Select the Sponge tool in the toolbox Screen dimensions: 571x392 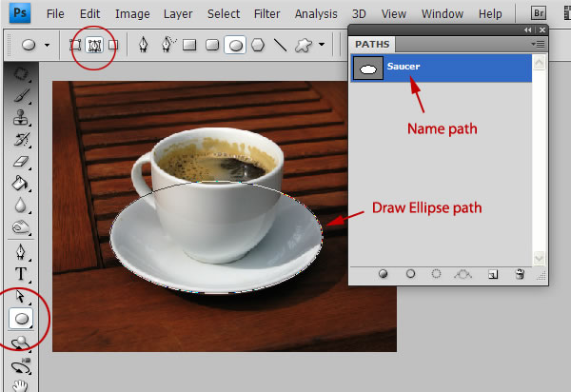(x=21, y=227)
